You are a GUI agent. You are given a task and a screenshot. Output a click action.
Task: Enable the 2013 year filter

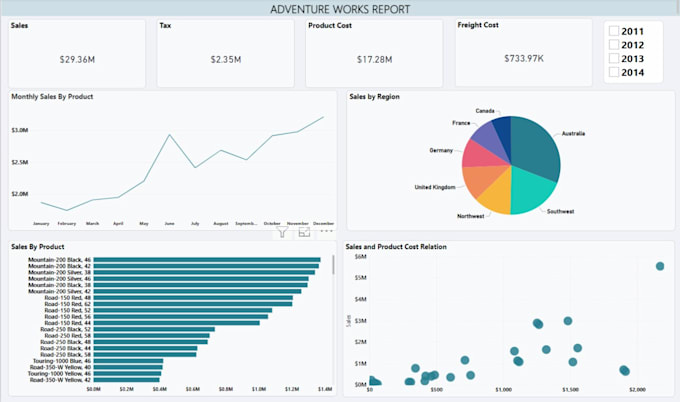click(x=614, y=59)
